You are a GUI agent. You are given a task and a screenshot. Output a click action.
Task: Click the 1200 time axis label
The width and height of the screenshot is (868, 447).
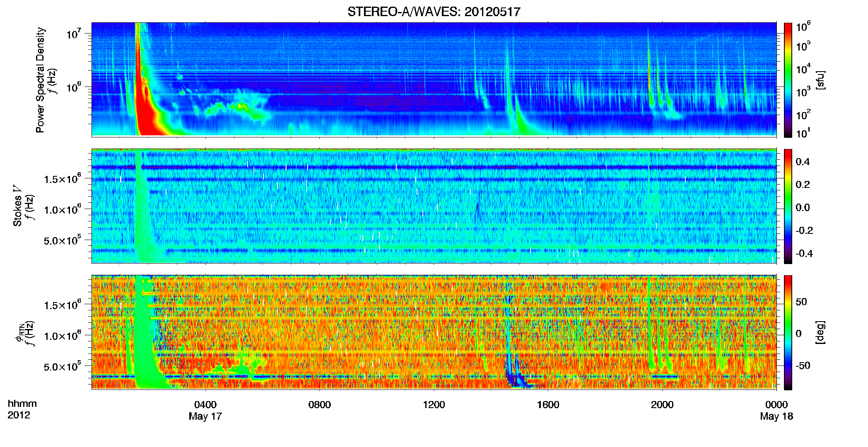[x=434, y=405]
